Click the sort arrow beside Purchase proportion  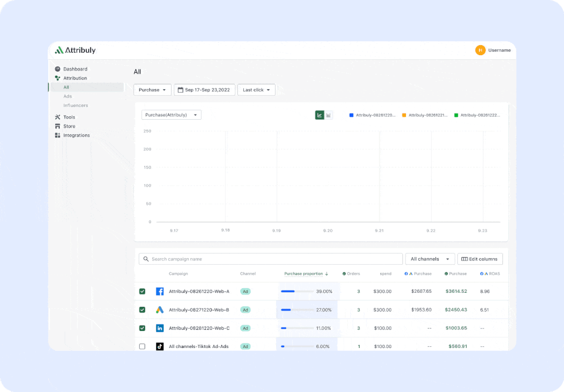pyautogui.click(x=327, y=274)
